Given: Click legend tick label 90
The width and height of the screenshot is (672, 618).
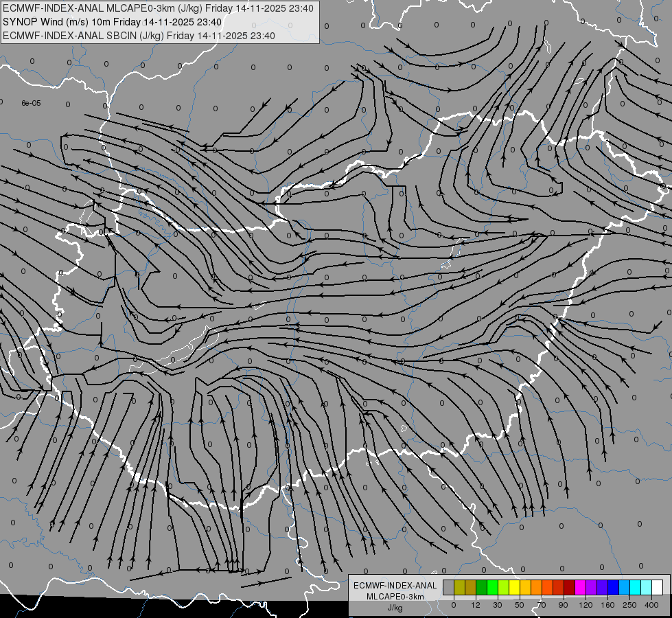Looking at the screenshot, I should (x=563, y=605).
